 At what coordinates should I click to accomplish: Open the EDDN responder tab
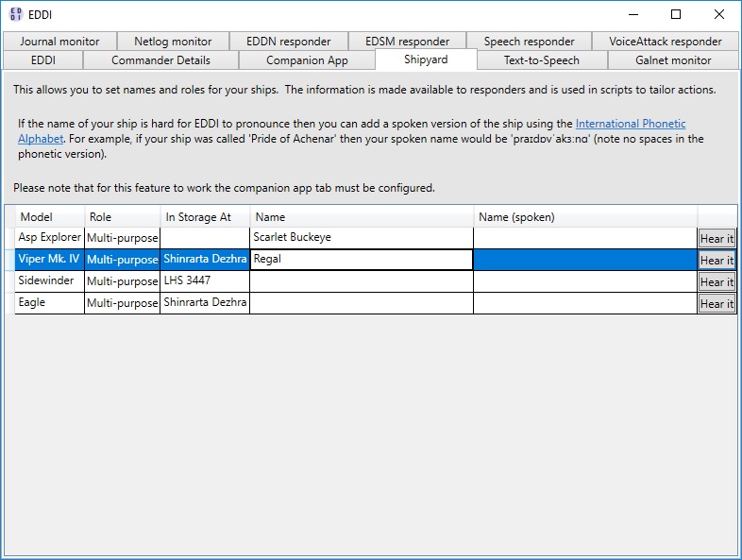coord(288,42)
